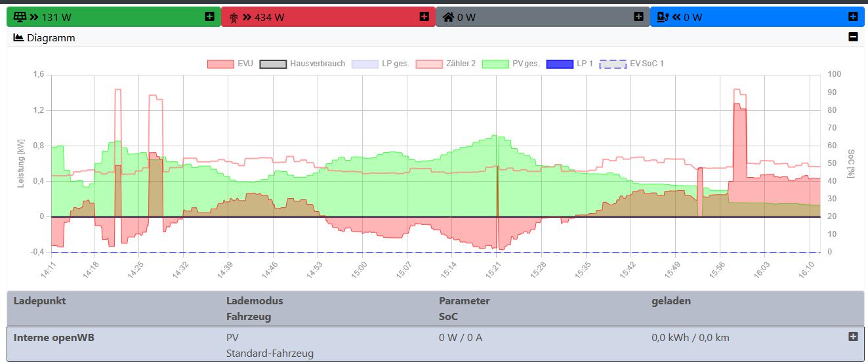Click the power pylon grid icon
Screen dimensions: 868x364
pyautogui.click(x=234, y=17)
